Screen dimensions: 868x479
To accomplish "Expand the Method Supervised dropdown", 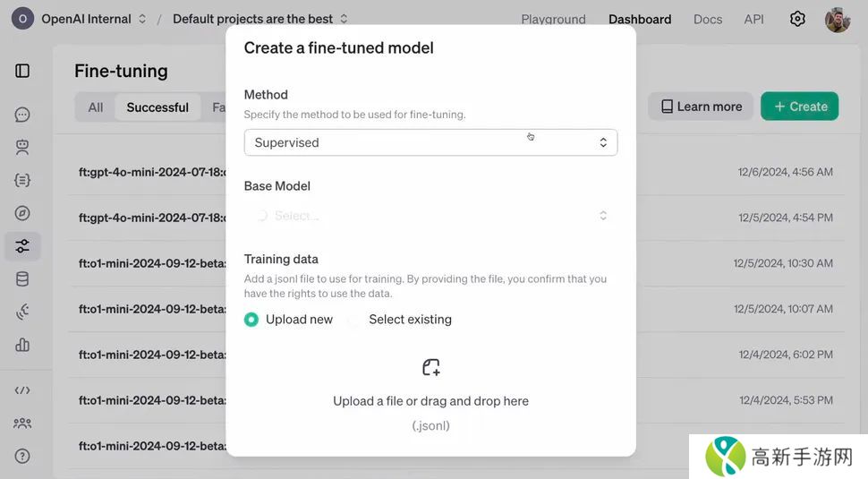I will click(x=430, y=142).
